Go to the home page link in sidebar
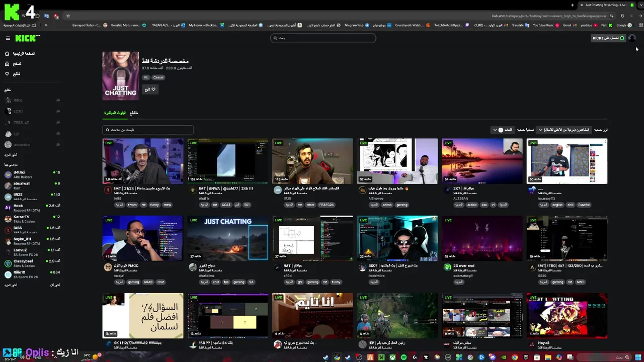The width and height of the screenshot is (644, 362). pos(20,53)
